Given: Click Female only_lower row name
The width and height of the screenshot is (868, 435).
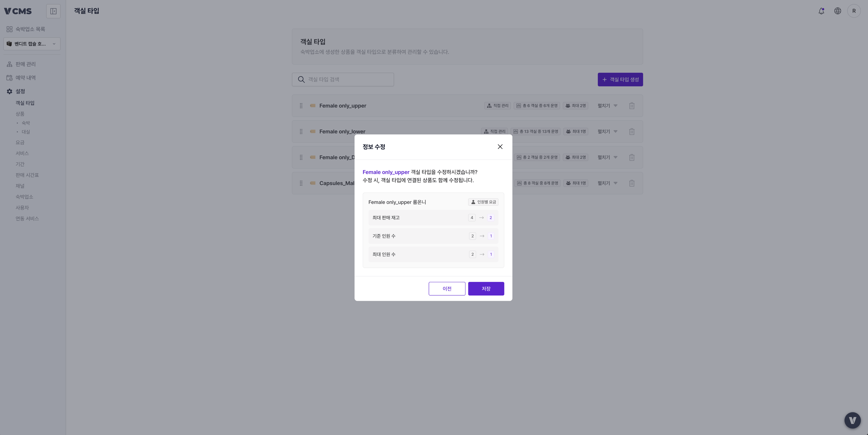Looking at the screenshot, I should (x=342, y=132).
